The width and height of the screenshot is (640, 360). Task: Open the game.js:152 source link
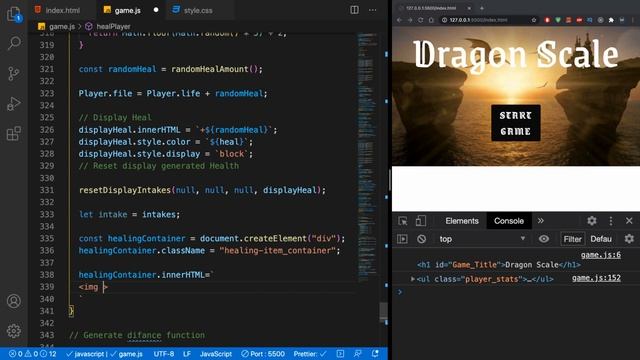point(596,278)
